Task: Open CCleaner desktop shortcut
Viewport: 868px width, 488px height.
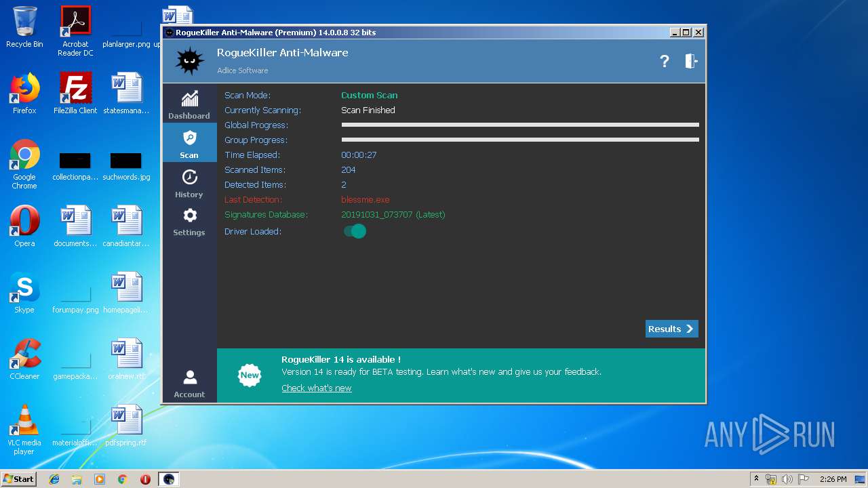Action: click(24, 359)
